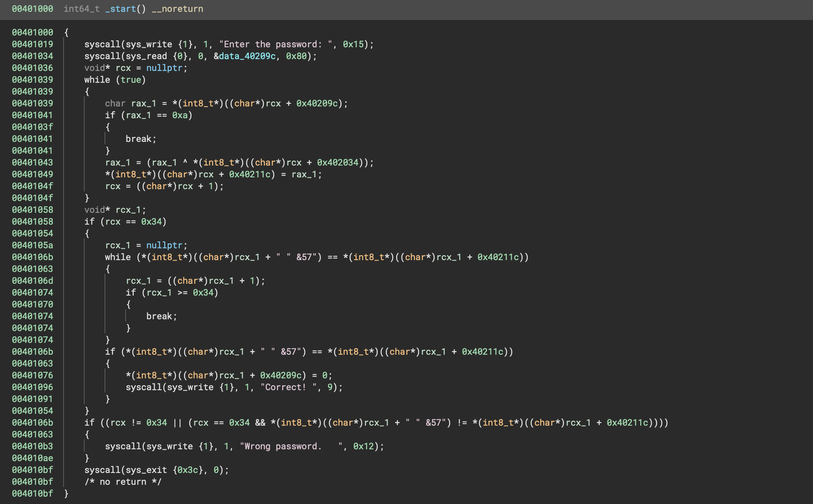The image size is (813, 504).
Task: Click if (rcx == 0x34) condition
Action: 125,222
